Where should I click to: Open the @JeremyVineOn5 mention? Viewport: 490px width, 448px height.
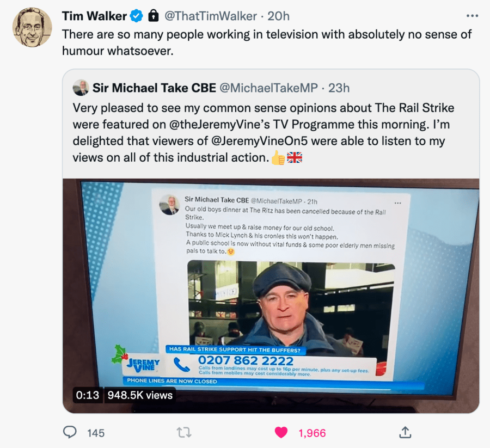pyautogui.click(x=259, y=141)
